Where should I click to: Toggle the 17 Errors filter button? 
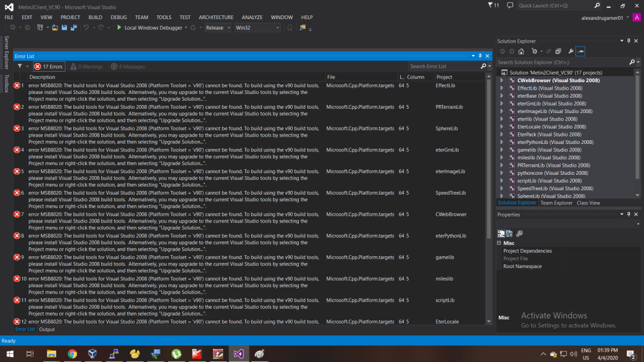click(48, 66)
